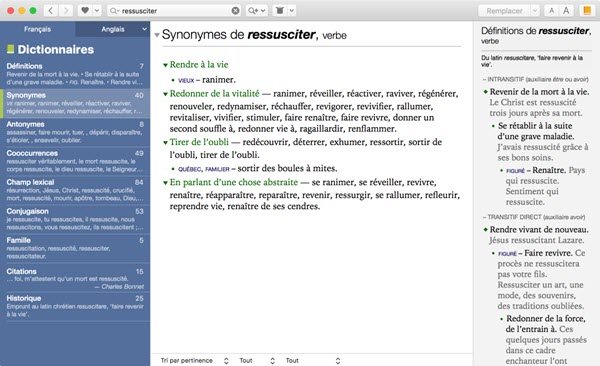600x366 pixels.
Task: Collapse En parlant d'une chose abstraite section
Action: 165,183
